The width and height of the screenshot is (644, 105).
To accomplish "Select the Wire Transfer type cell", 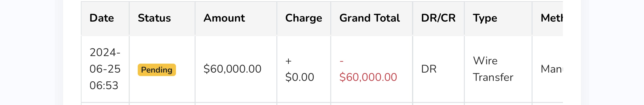I will [x=493, y=69].
